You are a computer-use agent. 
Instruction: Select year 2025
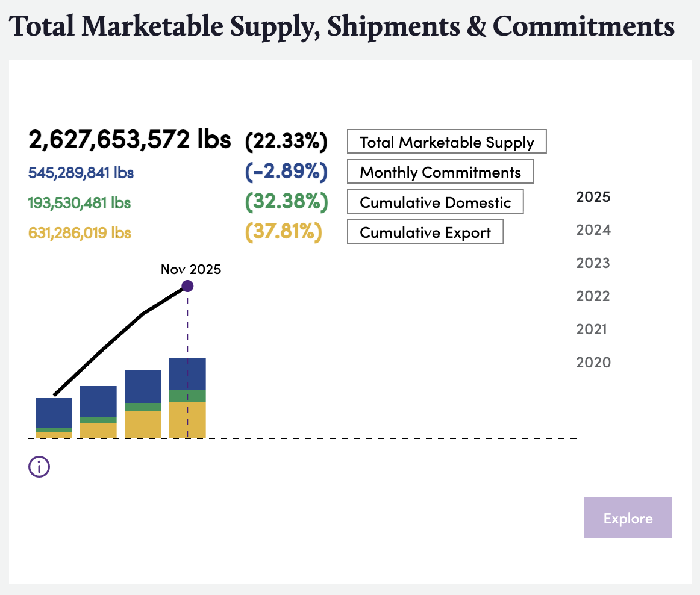(x=593, y=197)
